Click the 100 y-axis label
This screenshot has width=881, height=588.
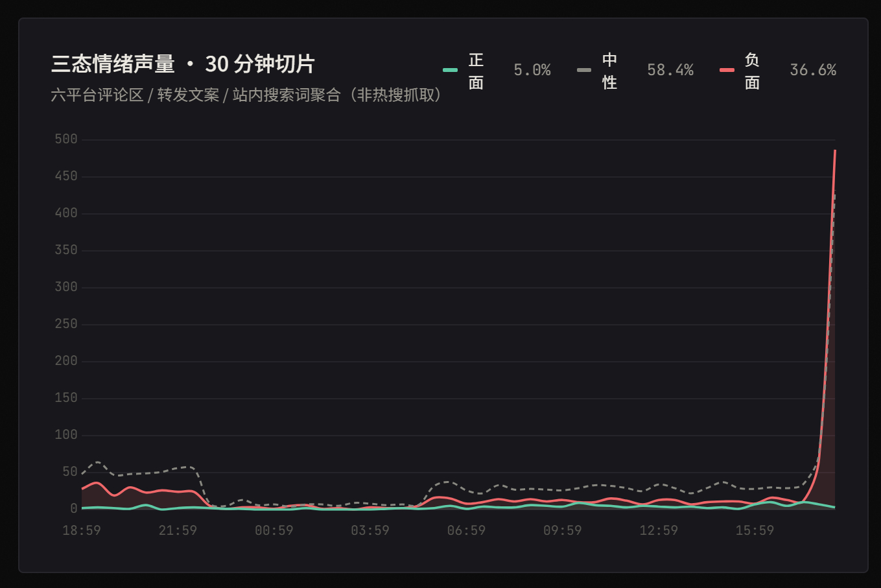(66, 435)
